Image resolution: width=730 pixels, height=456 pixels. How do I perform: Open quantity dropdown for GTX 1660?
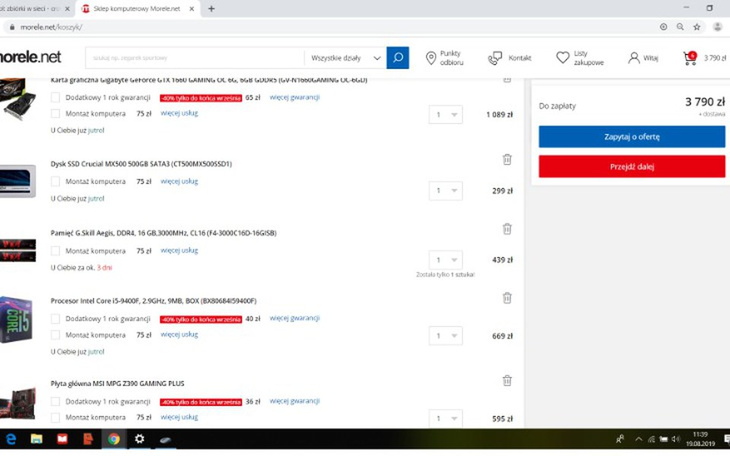[446, 115]
